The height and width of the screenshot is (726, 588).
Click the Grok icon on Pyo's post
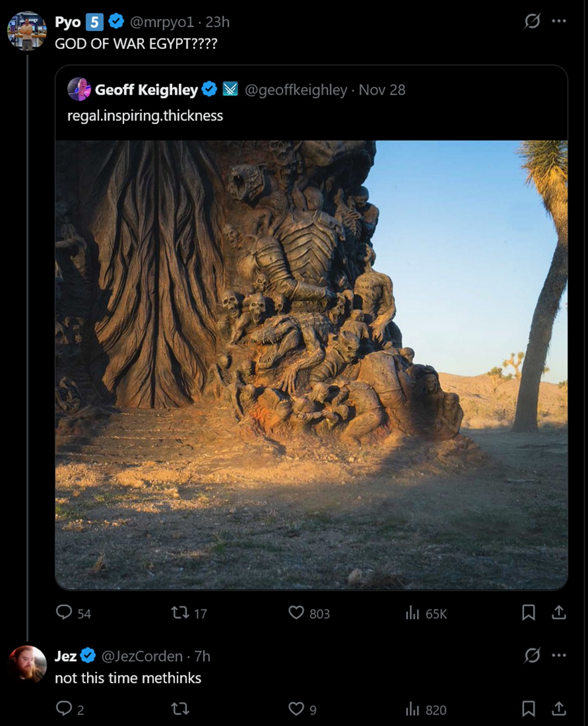coord(532,22)
